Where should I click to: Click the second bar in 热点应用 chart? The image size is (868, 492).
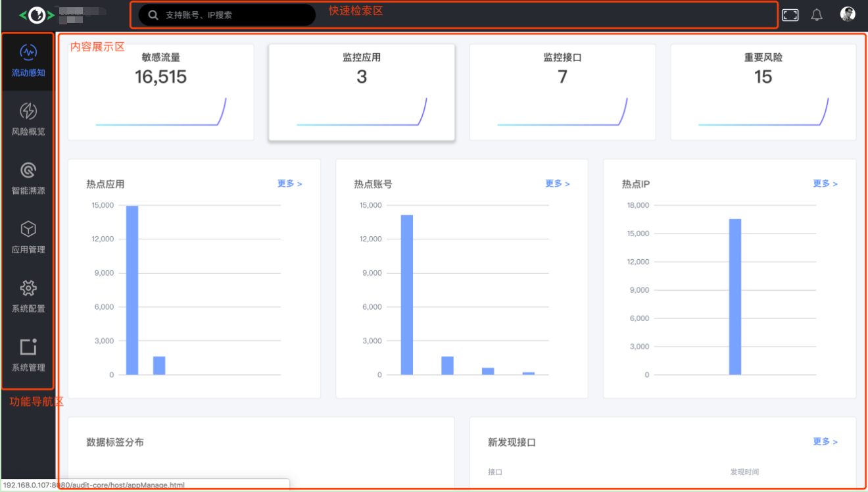click(159, 366)
